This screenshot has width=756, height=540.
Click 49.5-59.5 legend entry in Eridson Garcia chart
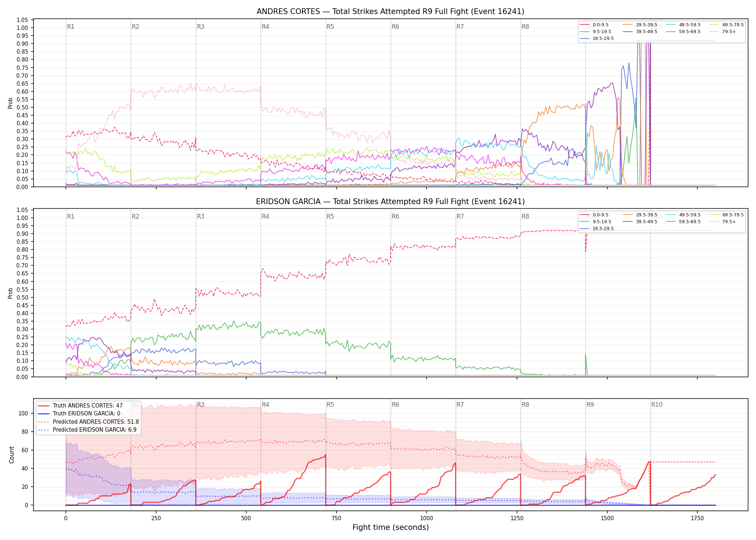coord(683,215)
